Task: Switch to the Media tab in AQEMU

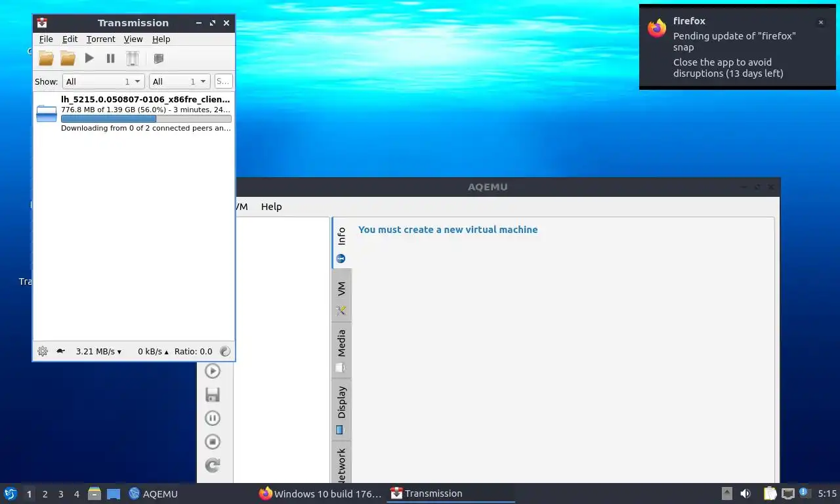Action: (341, 350)
